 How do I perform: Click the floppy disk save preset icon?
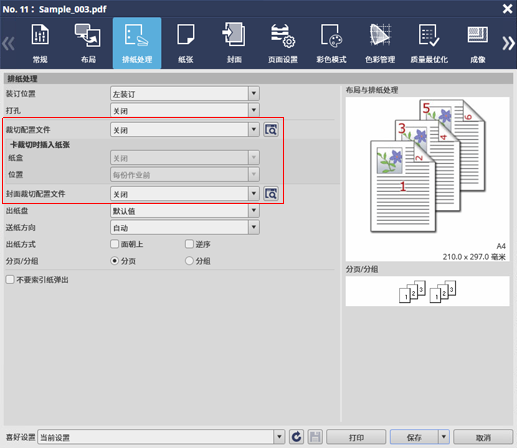click(x=315, y=437)
